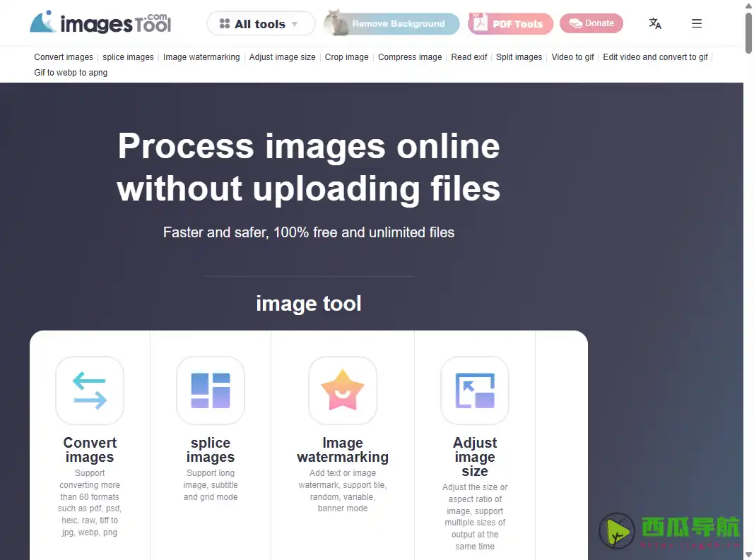Open the Image watermarking star icon

[342, 391]
